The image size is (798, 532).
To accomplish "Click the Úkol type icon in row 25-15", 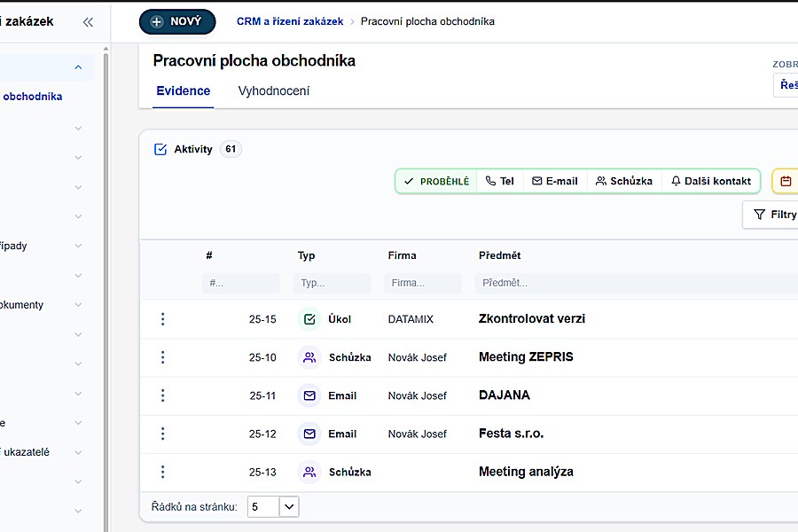I will (309, 319).
